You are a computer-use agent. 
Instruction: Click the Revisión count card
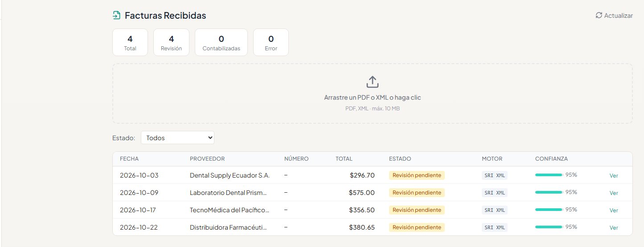click(171, 42)
